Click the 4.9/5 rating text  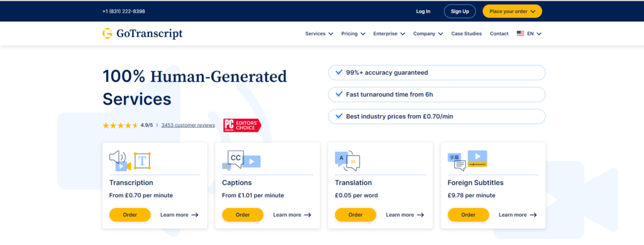click(x=147, y=125)
